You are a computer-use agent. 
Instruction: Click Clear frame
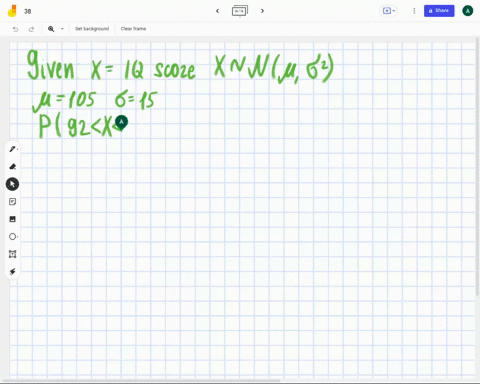[133, 29]
